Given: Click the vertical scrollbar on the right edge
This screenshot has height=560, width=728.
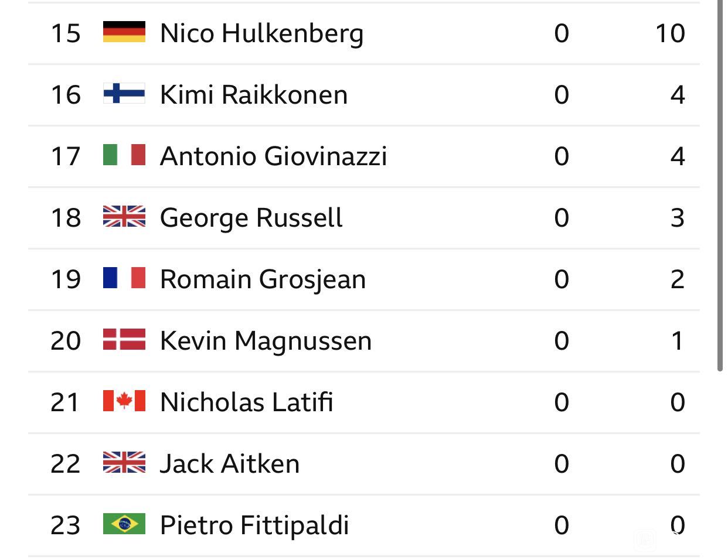Looking at the screenshot, I should coord(720,185).
